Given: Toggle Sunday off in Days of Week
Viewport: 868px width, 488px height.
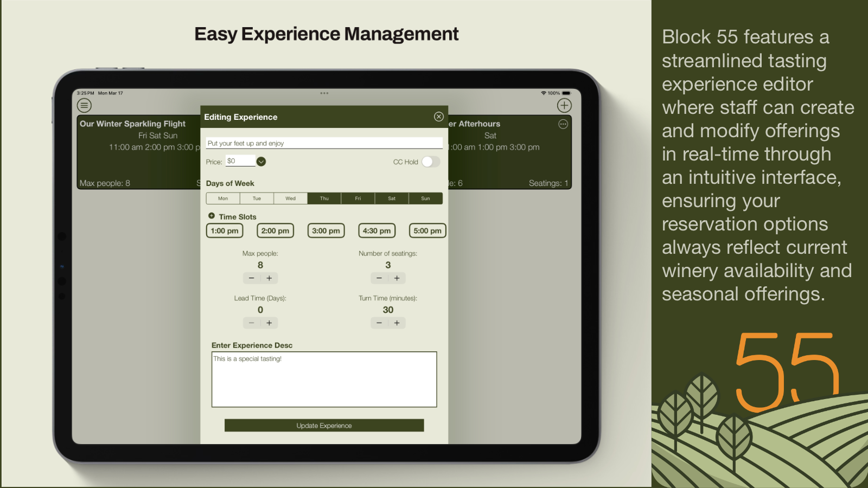Looking at the screenshot, I should pyautogui.click(x=425, y=198).
